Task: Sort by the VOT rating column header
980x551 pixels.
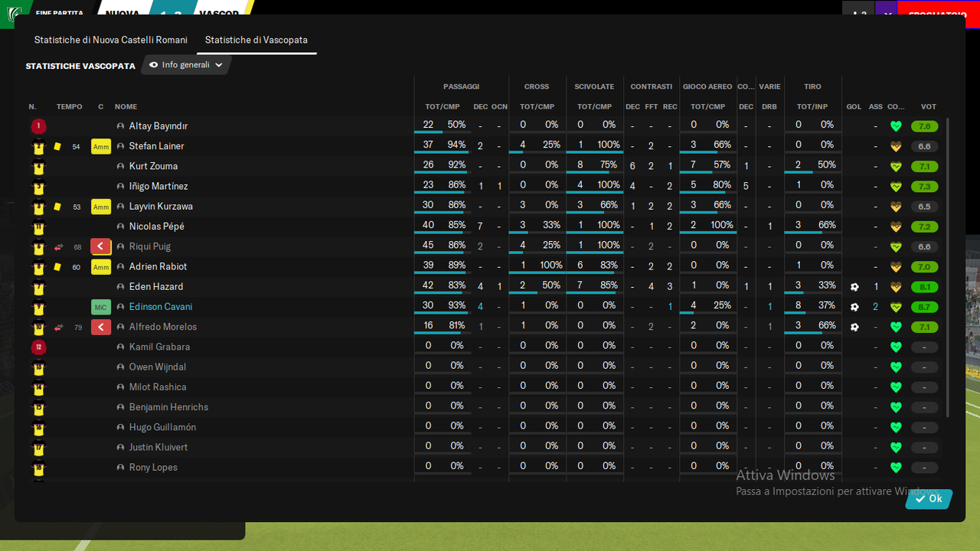Action: coord(929,107)
